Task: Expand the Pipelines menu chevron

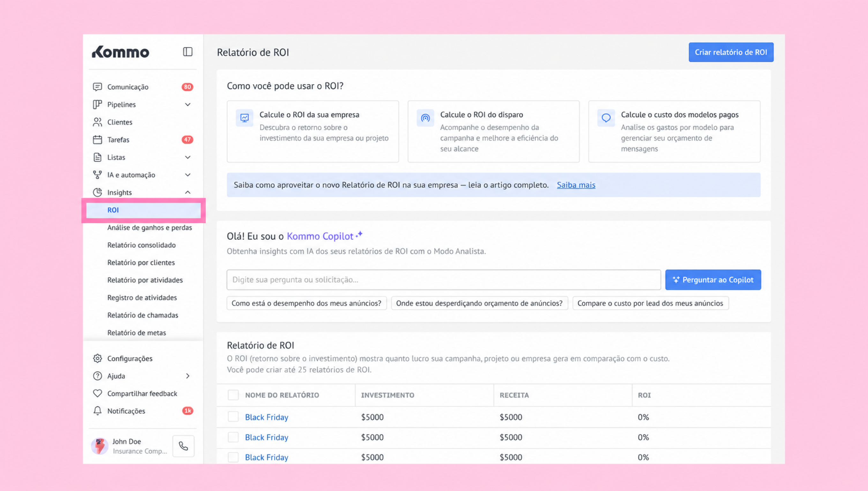Action: tap(188, 105)
